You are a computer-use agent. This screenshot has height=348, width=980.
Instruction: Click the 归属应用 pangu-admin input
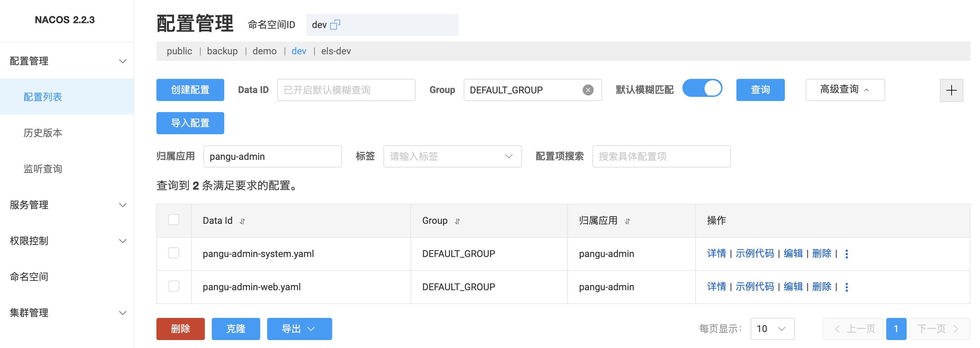(x=272, y=156)
